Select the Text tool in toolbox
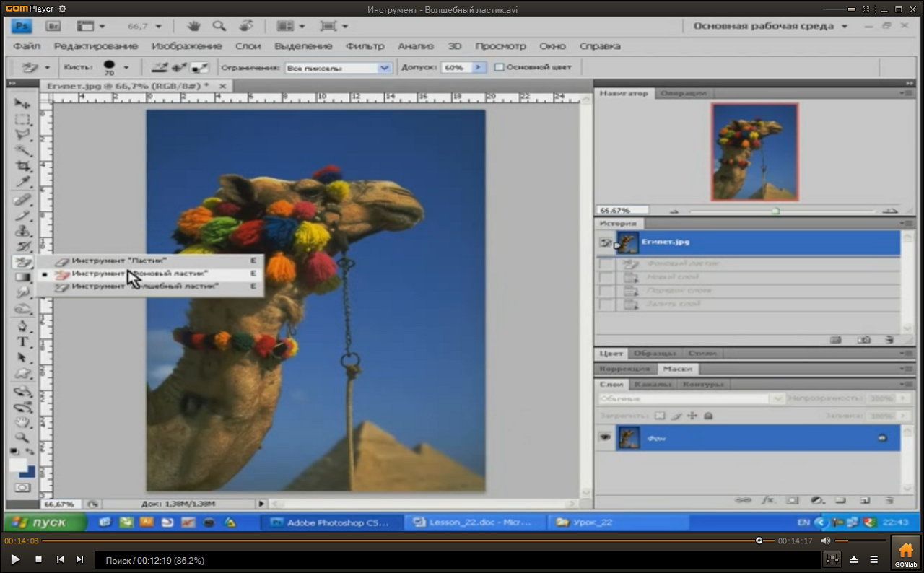The image size is (924, 573). pos(22,342)
